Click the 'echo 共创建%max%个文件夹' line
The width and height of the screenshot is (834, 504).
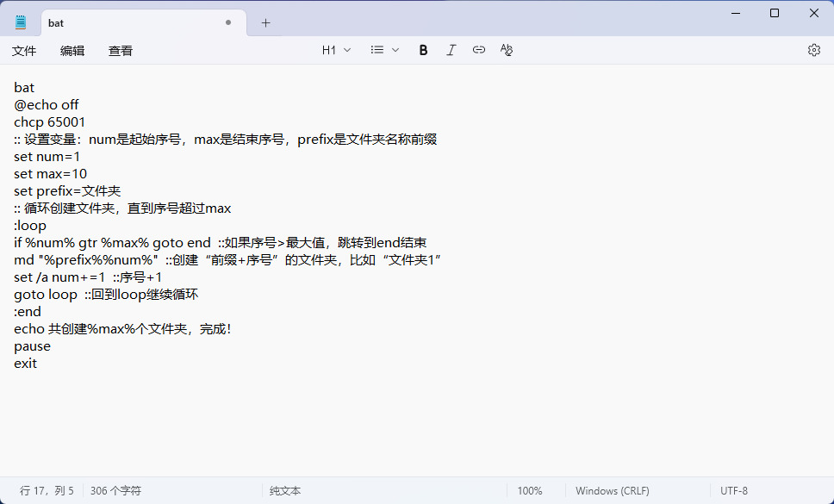click(122, 328)
